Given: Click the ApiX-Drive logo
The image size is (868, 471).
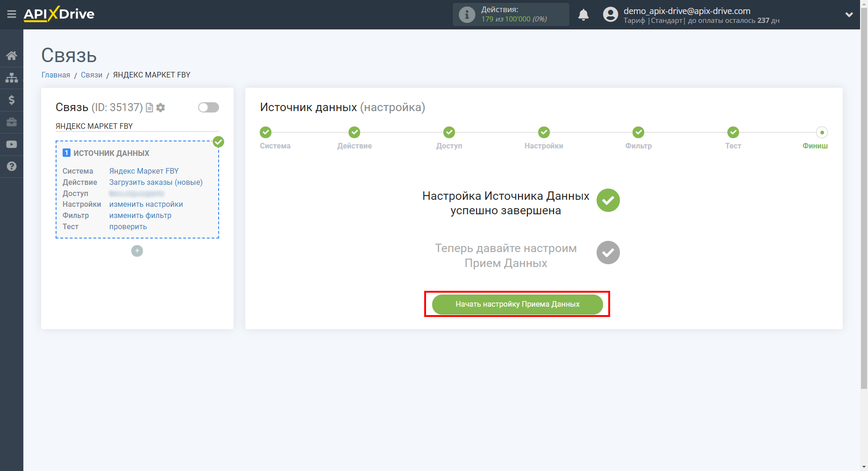Looking at the screenshot, I should click(x=59, y=14).
